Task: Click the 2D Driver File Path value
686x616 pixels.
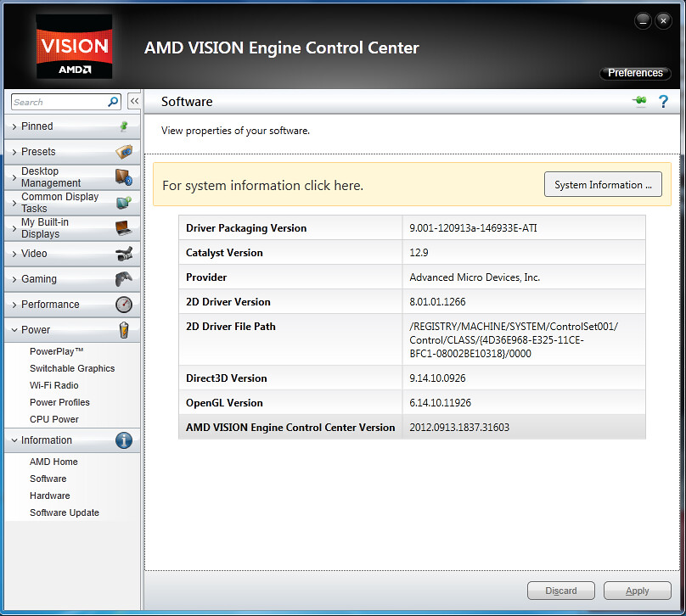Action: point(514,340)
